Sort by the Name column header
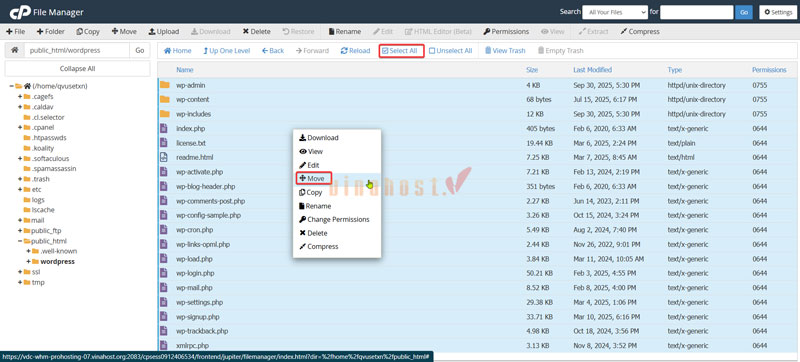 (185, 70)
